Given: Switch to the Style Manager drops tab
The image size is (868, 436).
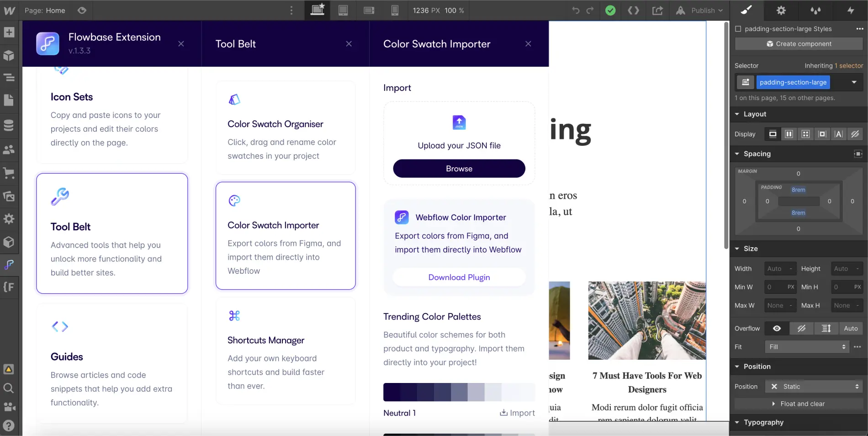Looking at the screenshot, I should (816, 10).
